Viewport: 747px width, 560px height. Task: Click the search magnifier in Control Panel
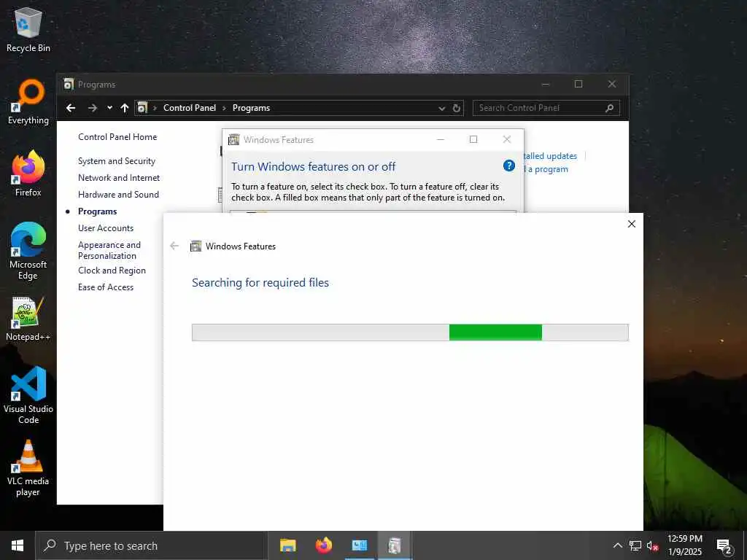pyautogui.click(x=609, y=108)
